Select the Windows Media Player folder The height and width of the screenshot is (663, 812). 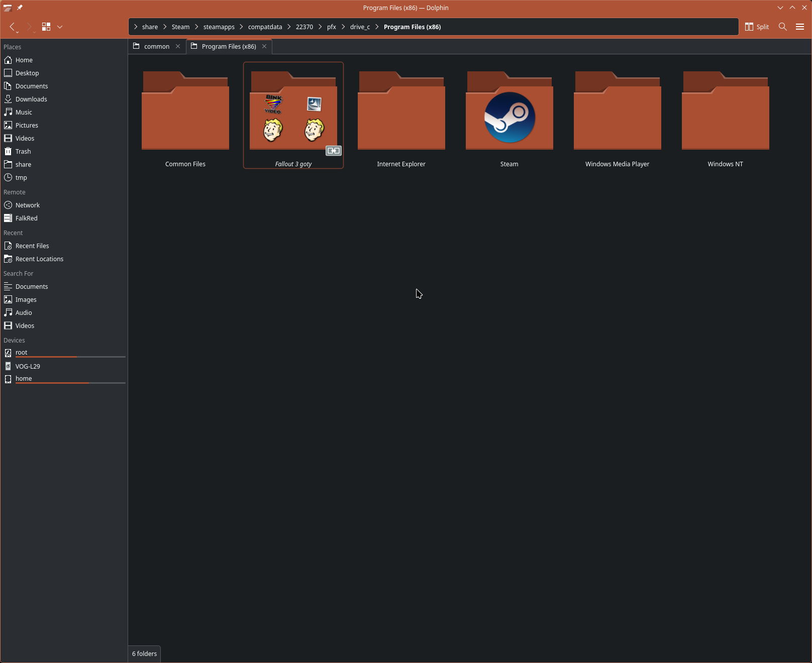tap(618, 116)
